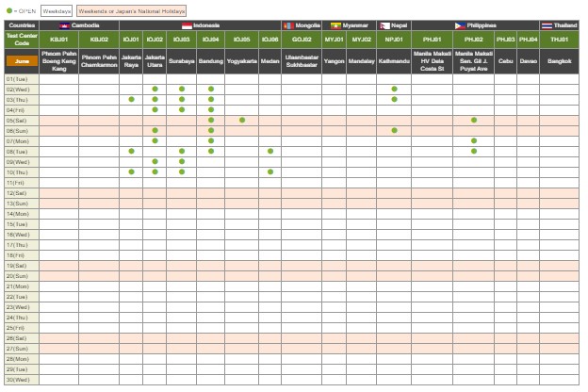This screenshot has width=588, height=392.
Task: Click the GOJ02 test center code
Action: (x=302, y=40)
